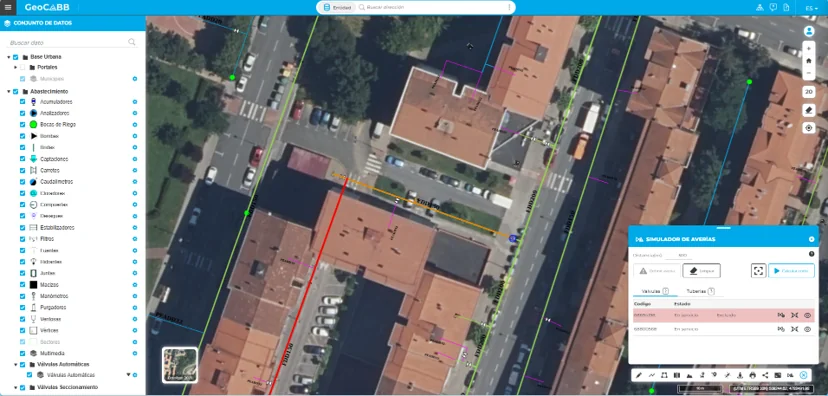The width and height of the screenshot is (828, 396).
Task: Click the valve close icon in the red row
Action: 794,315
